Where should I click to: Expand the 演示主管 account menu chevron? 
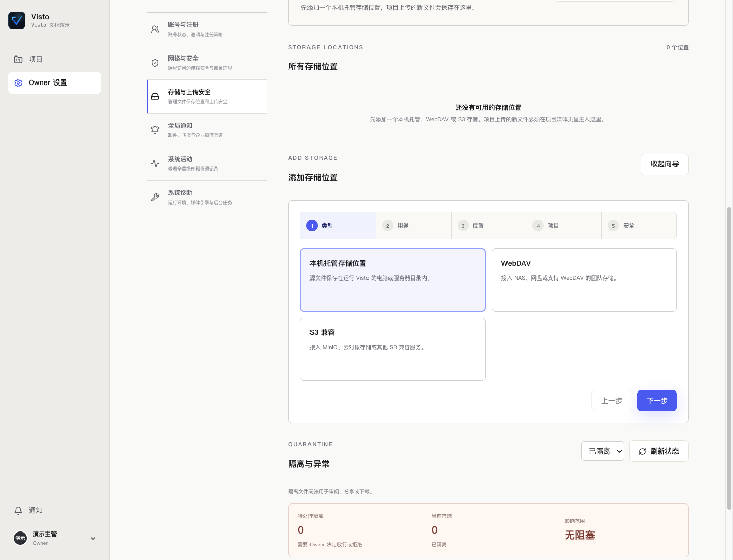tap(93, 538)
